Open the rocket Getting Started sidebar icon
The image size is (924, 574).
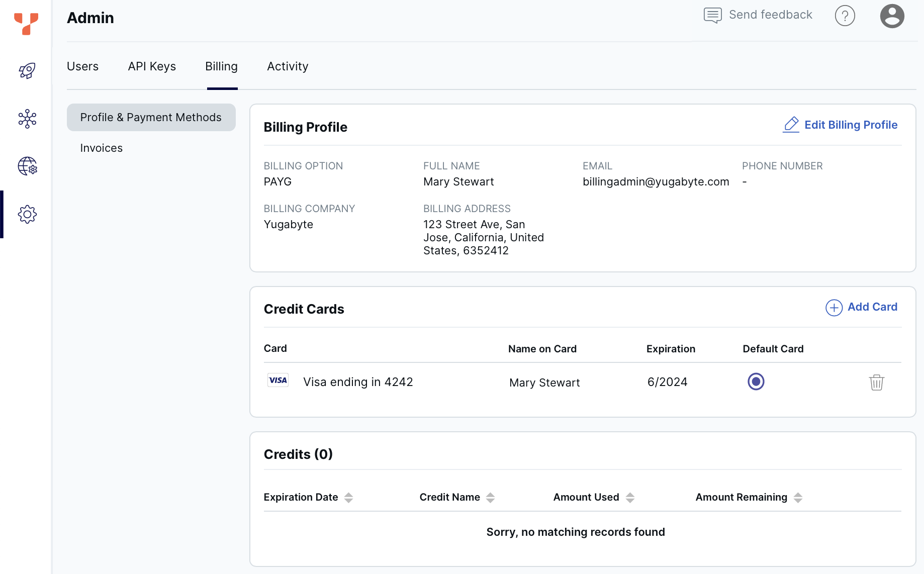coord(27,71)
